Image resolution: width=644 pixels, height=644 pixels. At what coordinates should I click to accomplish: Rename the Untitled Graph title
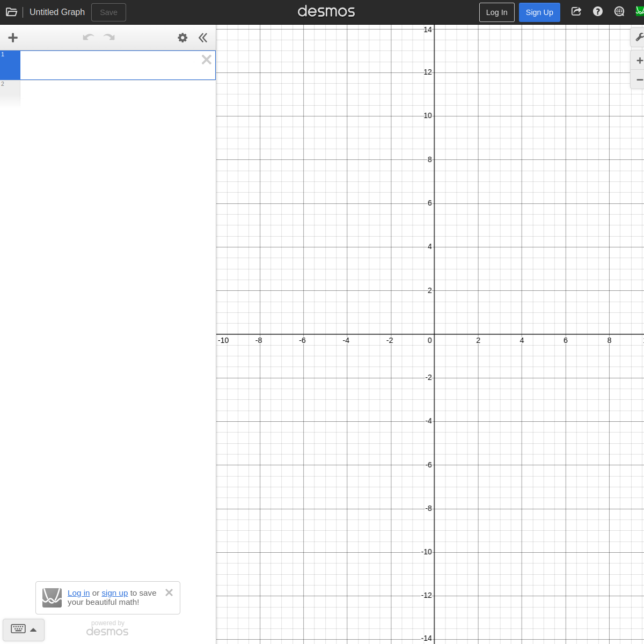coord(57,11)
